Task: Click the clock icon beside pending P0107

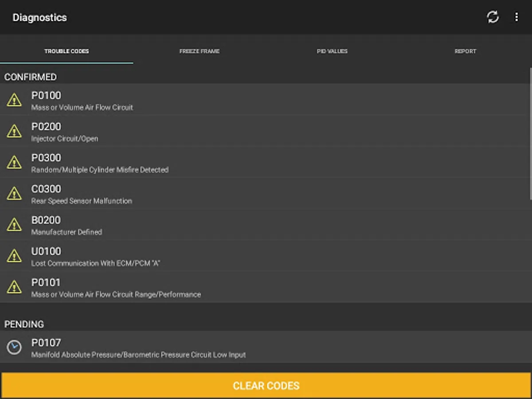Action: point(14,347)
